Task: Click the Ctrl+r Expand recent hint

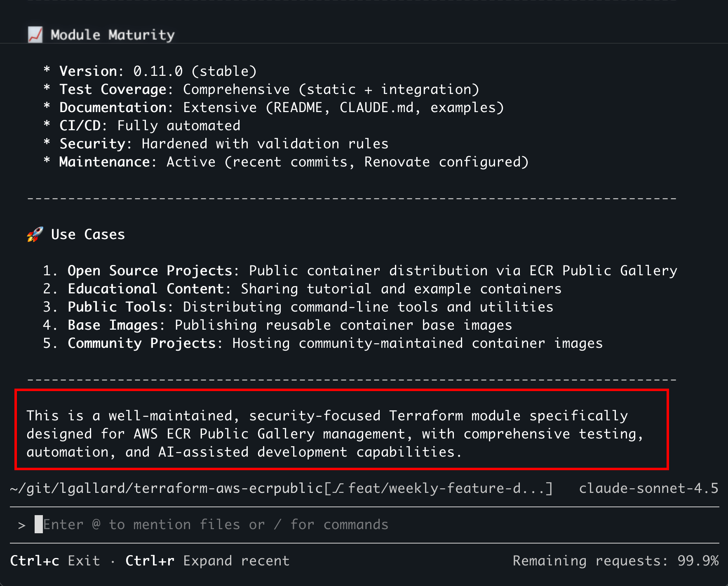Action: pyautogui.click(x=207, y=561)
